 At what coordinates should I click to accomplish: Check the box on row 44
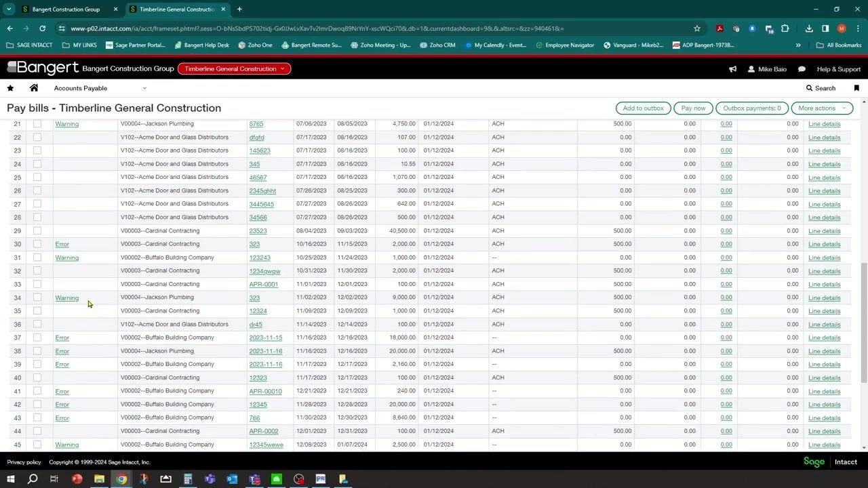(37, 431)
